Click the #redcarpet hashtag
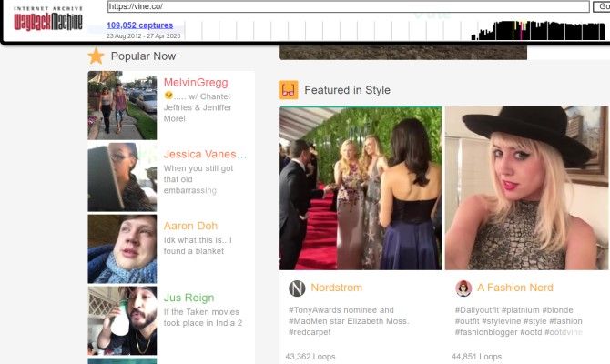 click(x=310, y=332)
